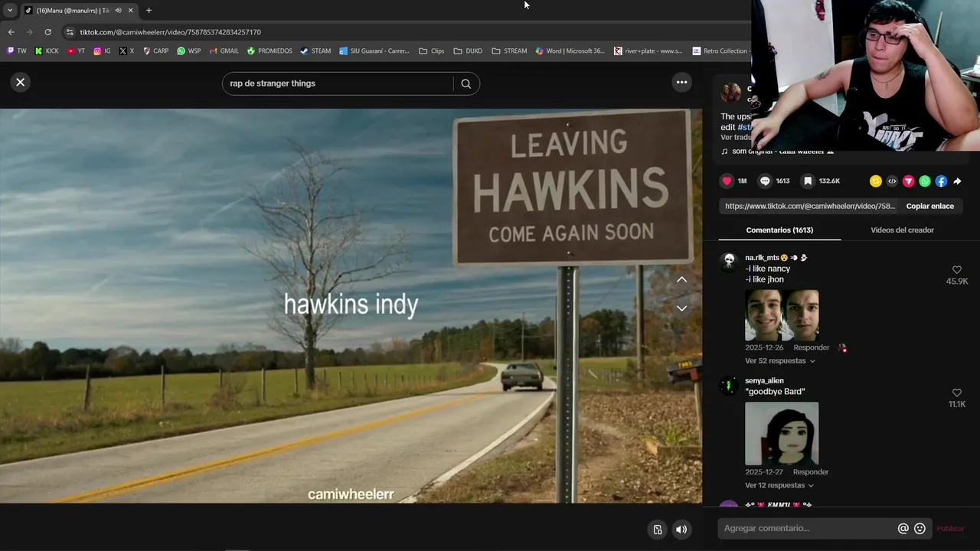Like the senya_alien comment
Viewport: 980px width, 551px height.
[x=957, y=393]
